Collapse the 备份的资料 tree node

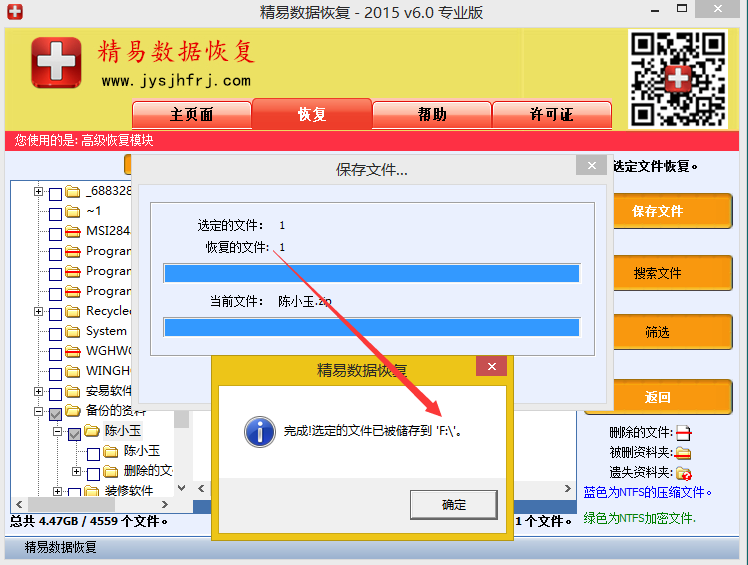(38, 411)
